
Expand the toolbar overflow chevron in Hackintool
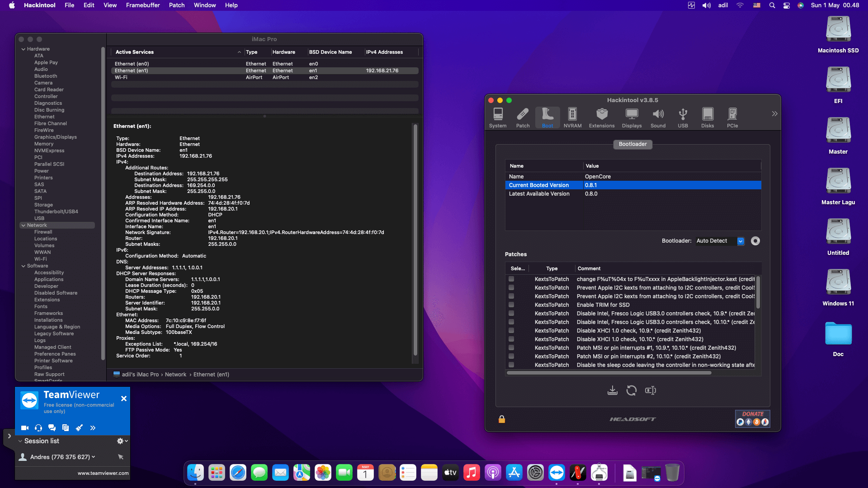[x=774, y=114]
